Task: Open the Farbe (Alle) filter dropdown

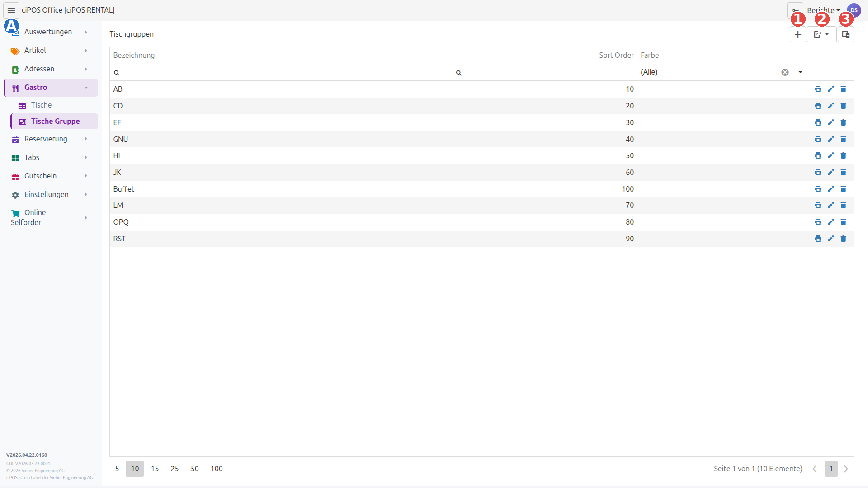Action: click(x=800, y=72)
